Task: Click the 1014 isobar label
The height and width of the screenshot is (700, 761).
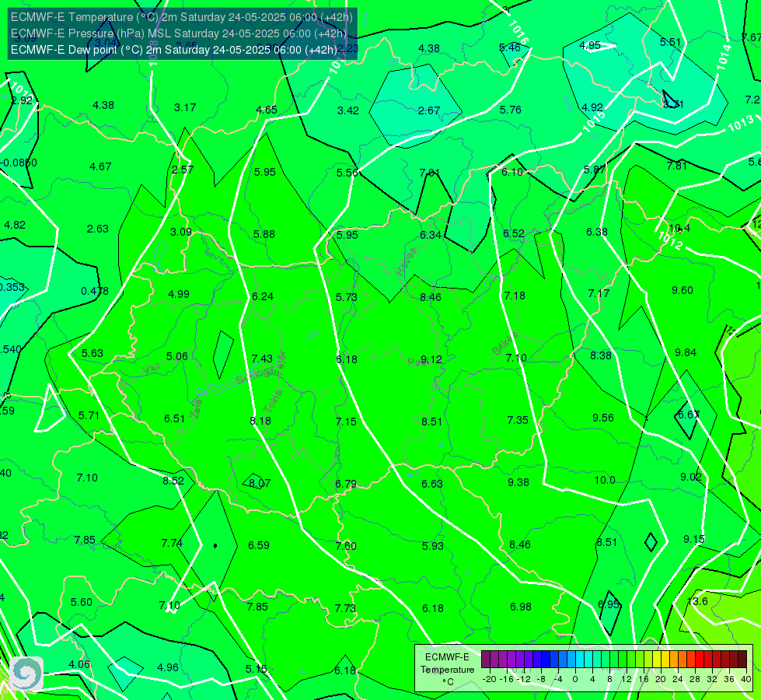Action: coord(724,58)
